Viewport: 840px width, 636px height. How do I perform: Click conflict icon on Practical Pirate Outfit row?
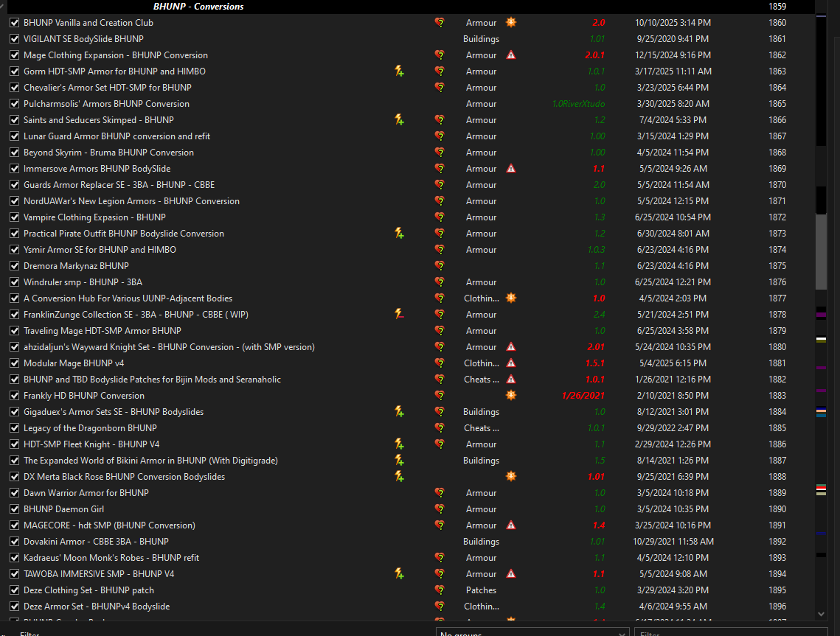pyautogui.click(x=399, y=234)
